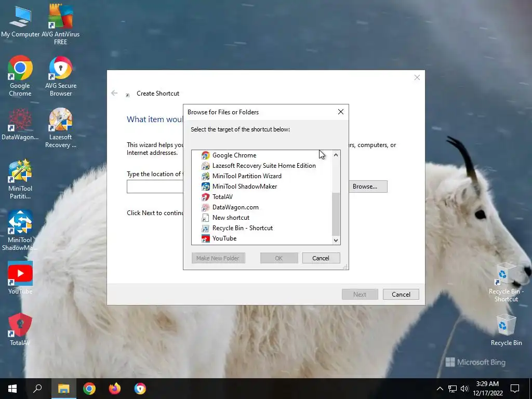Select TotalAV desktop shortcut
The image size is (532, 399).
[20, 329]
